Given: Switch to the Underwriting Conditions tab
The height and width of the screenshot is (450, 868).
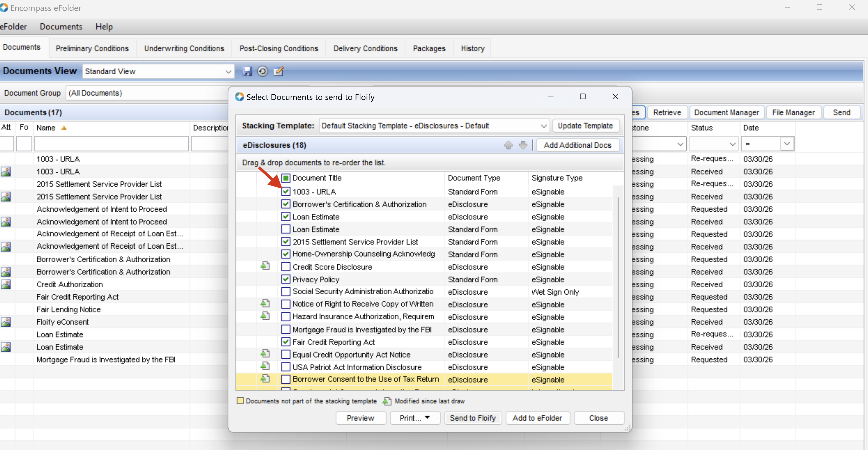Looking at the screenshot, I should tap(184, 48).
